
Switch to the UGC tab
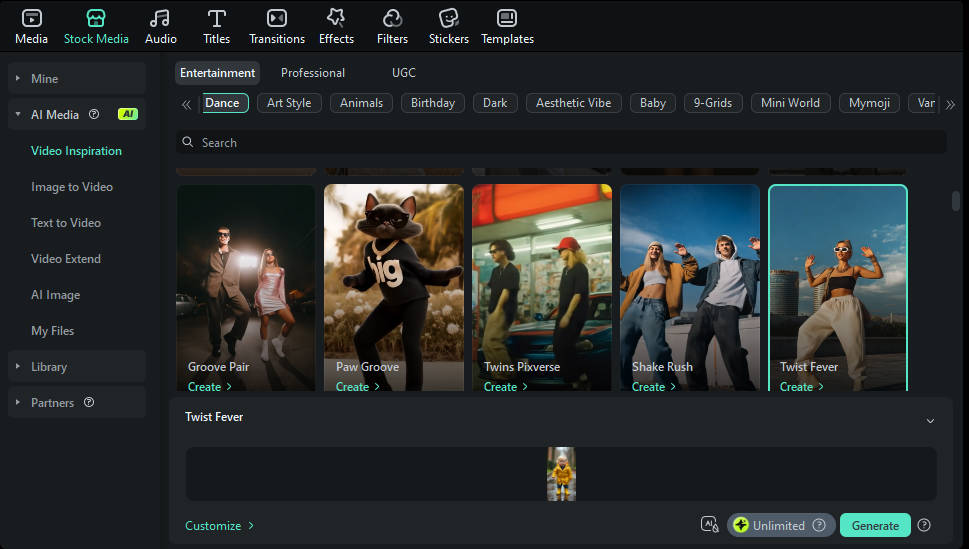404,73
